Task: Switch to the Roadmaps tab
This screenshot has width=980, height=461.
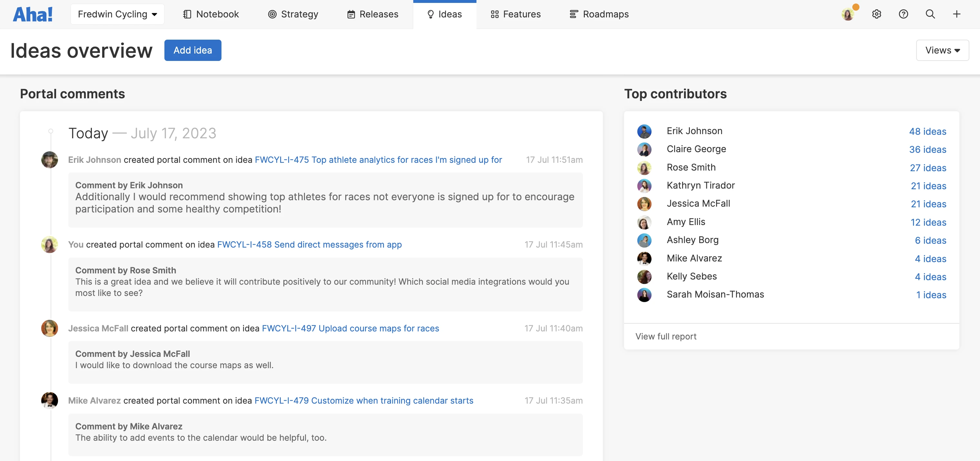Action: (599, 14)
